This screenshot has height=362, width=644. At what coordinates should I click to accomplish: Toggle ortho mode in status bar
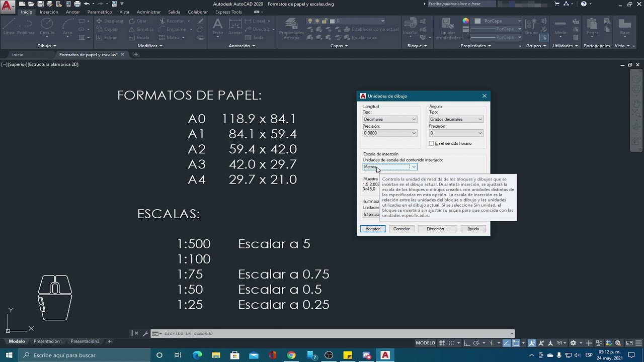(467, 343)
